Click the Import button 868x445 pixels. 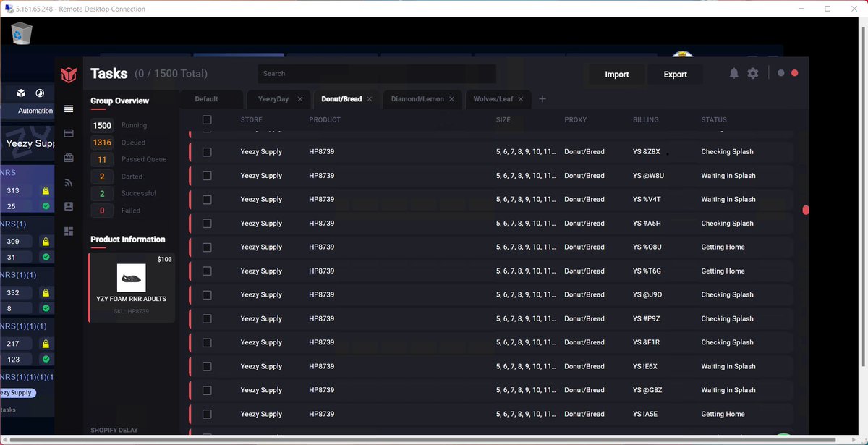[617, 74]
